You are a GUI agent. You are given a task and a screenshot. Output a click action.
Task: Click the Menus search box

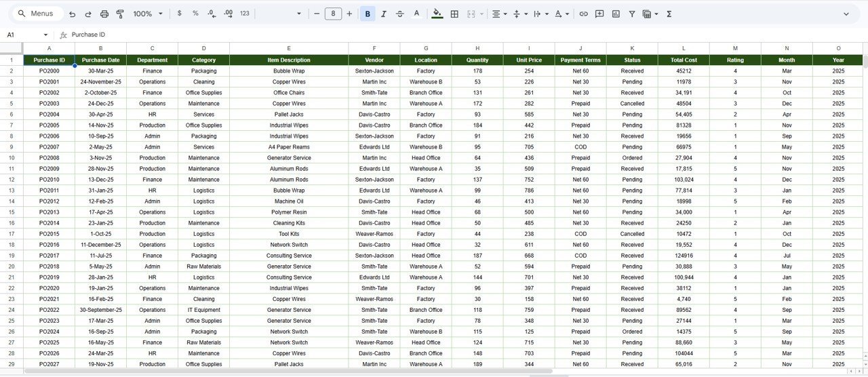39,14
